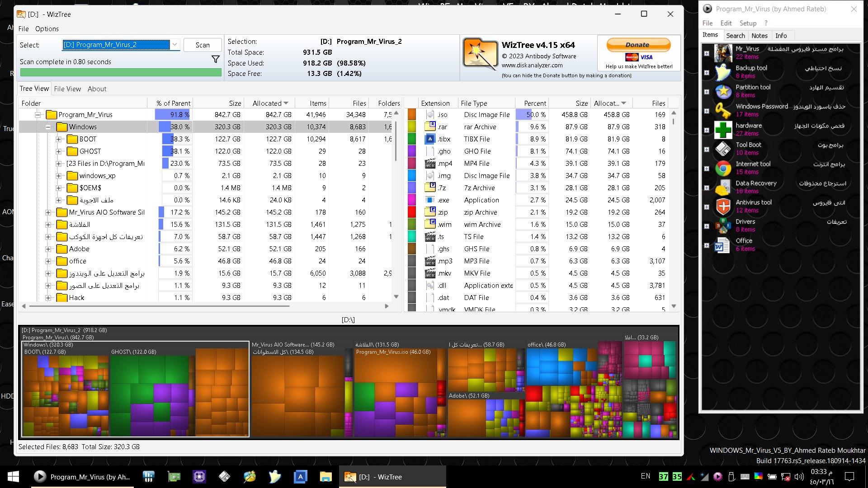Open the www.diskanalyzer.com link
The height and width of the screenshot is (488, 868).
[x=532, y=65]
